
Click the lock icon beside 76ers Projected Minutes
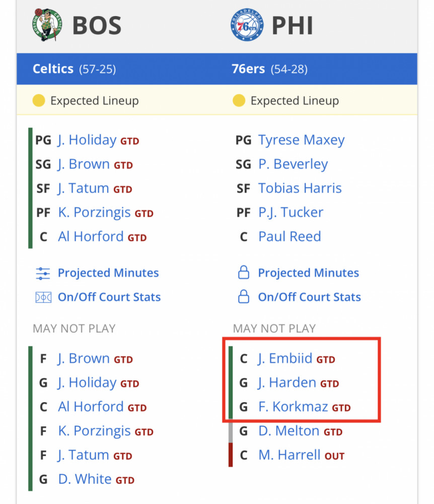244,272
